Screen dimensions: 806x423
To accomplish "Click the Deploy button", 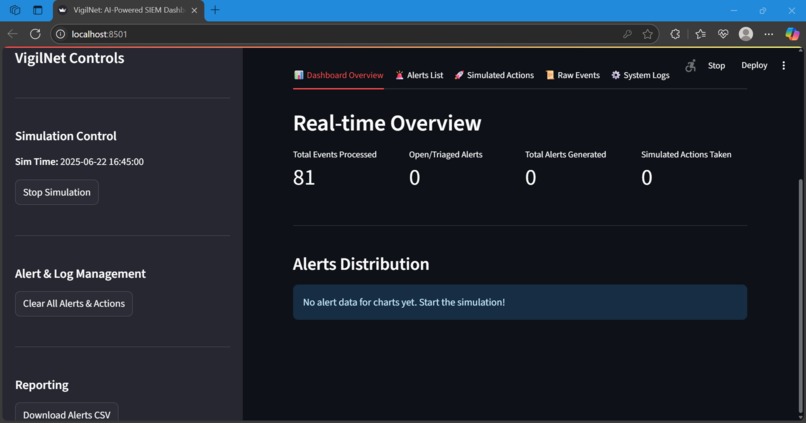I will (x=754, y=65).
